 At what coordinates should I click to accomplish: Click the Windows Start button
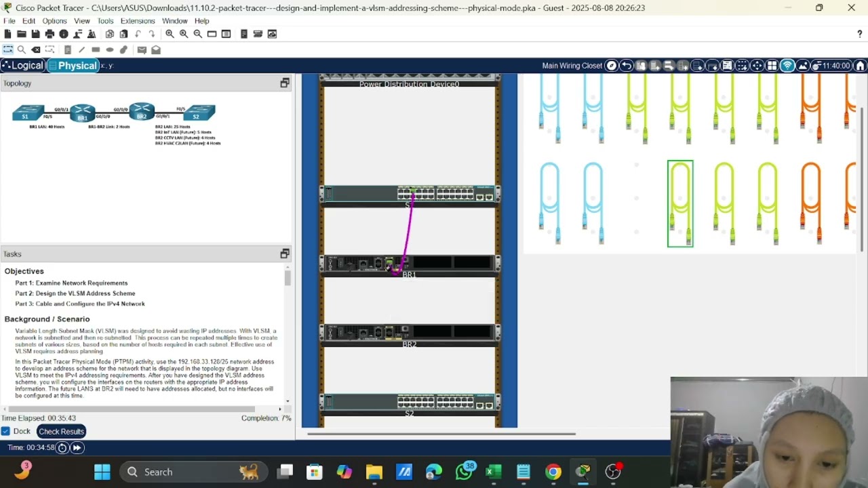[x=102, y=472]
